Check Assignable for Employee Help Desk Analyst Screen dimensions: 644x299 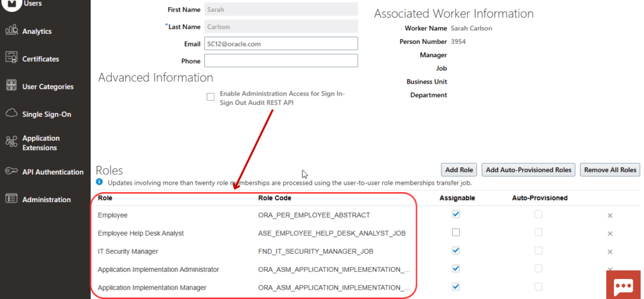coord(456,232)
